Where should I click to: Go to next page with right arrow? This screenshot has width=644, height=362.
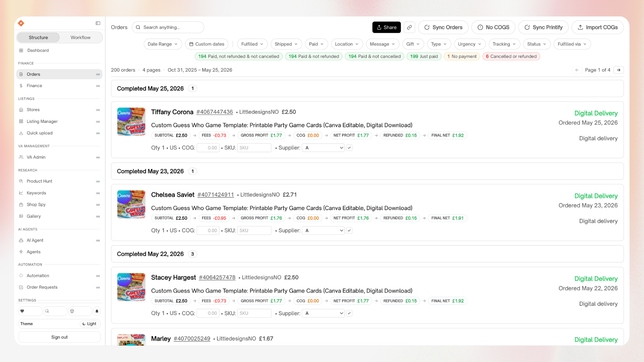(619, 70)
